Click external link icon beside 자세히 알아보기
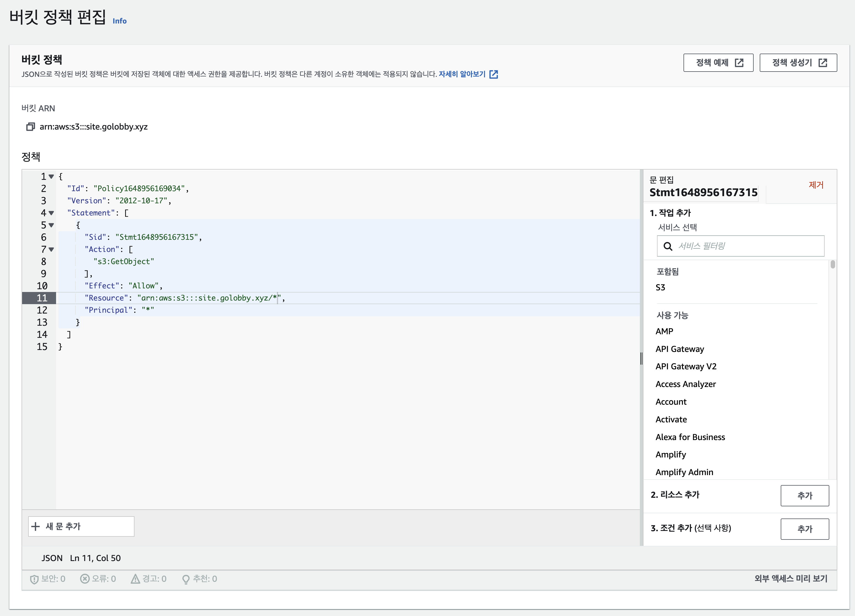 click(494, 74)
